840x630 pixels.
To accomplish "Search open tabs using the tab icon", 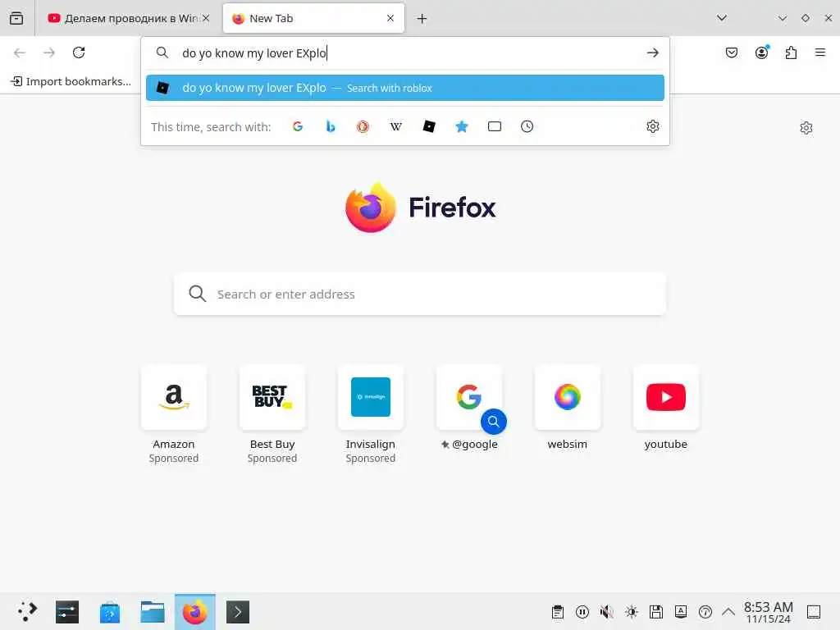I will tap(495, 126).
